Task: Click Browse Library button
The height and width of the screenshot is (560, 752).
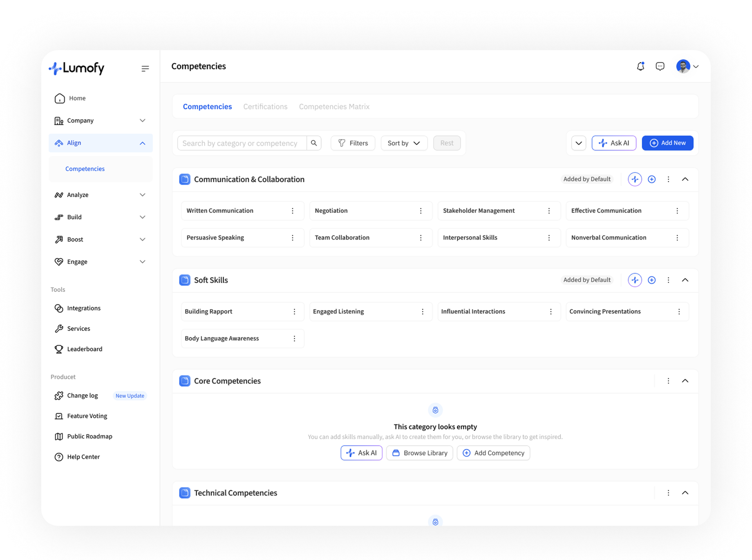Action: pos(419,453)
